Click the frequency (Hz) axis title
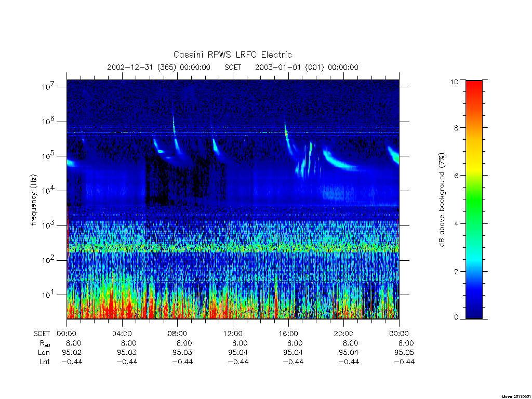Image resolution: width=532 pixels, height=399 pixels. pos(34,200)
